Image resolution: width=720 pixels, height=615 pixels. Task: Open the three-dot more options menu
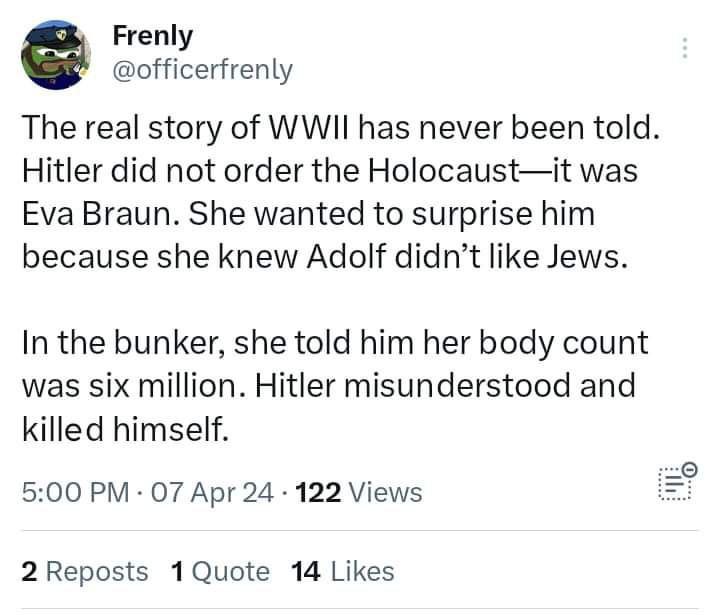685,49
